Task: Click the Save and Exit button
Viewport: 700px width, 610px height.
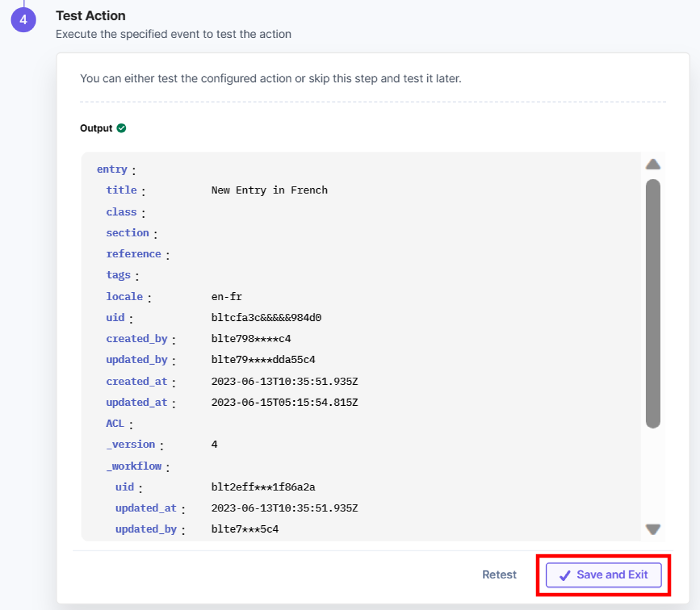Action: [603, 575]
